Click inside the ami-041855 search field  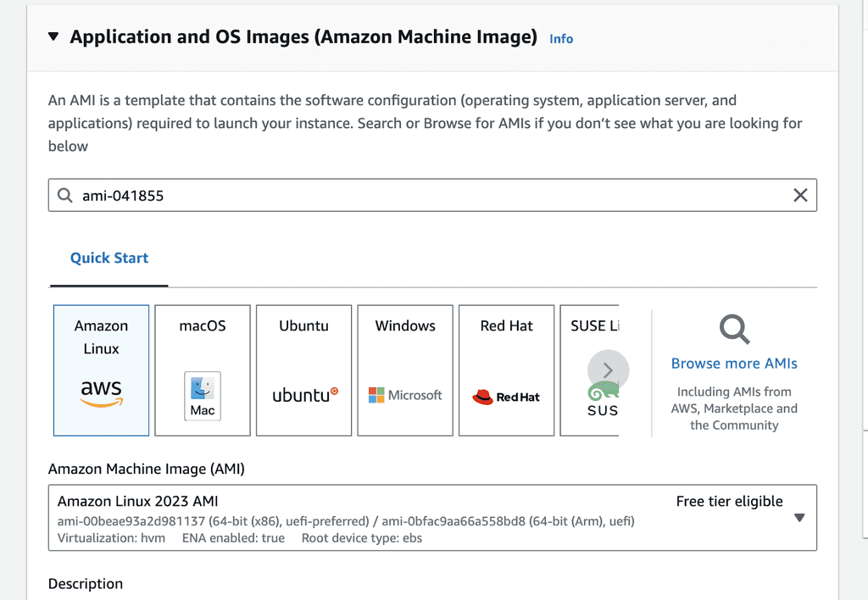click(x=339, y=195)
